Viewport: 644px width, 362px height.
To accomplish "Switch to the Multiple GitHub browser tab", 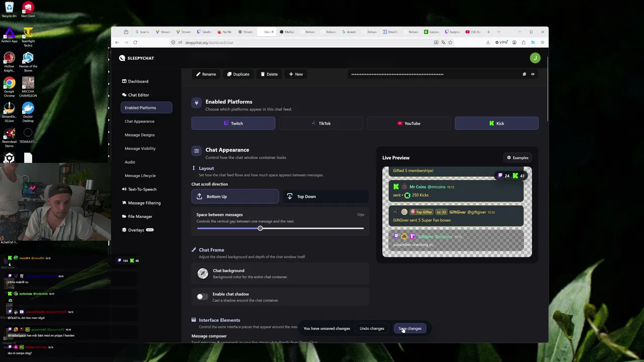I will 288,32.
